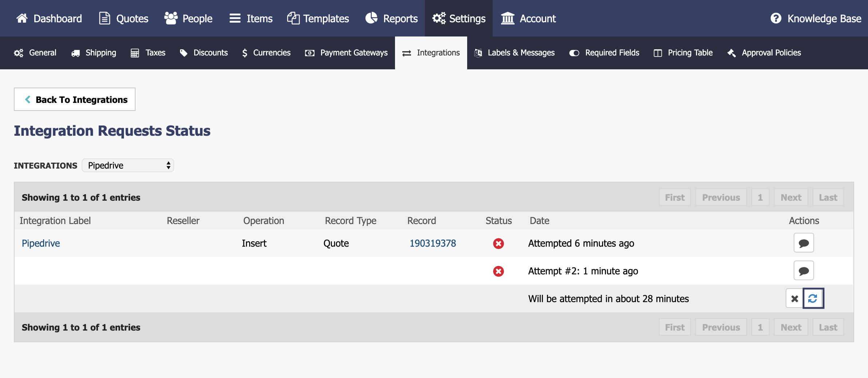Click top page 1 pagination button
This screenshot has height=378, width=868.
(x=761, y=197)
